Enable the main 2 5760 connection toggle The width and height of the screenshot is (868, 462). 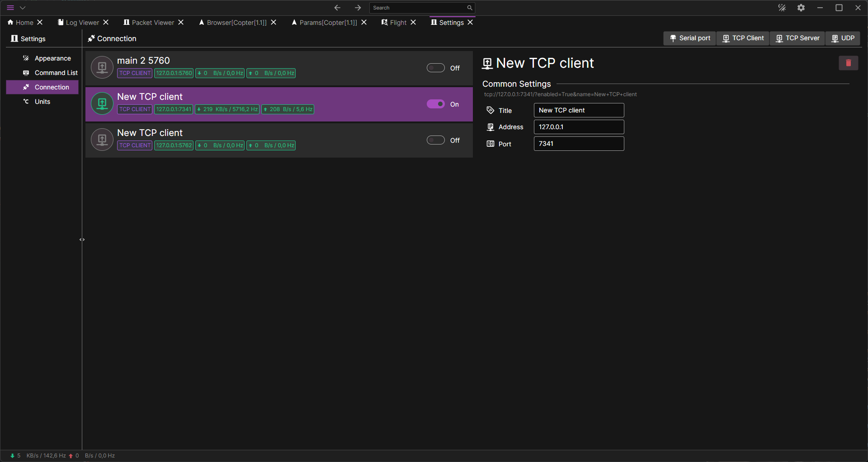(435, 68)
